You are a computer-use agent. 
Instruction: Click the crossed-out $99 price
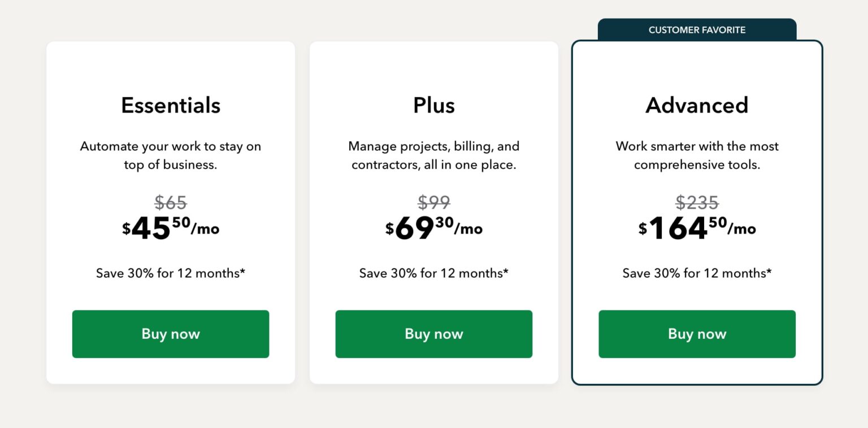(433, 202)
